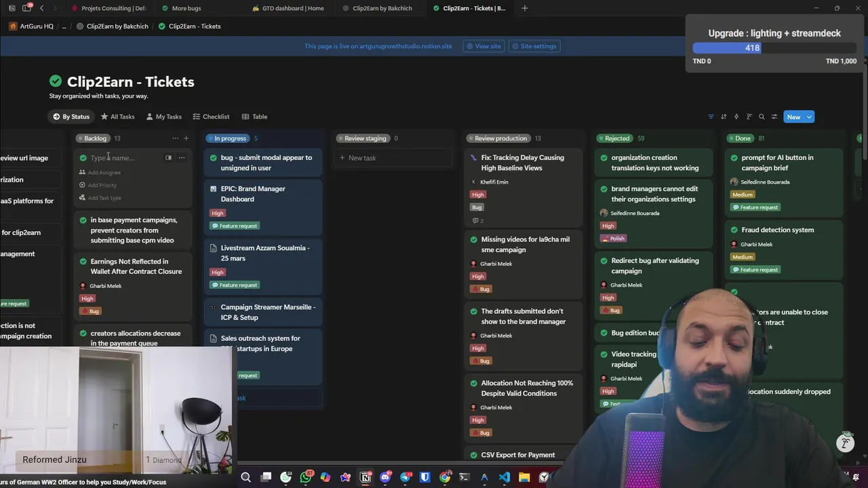The height and width of the screenshot is (488, 868).
Task: Open File Explorer folder in taskbar
Action: (x=524, y=477)
